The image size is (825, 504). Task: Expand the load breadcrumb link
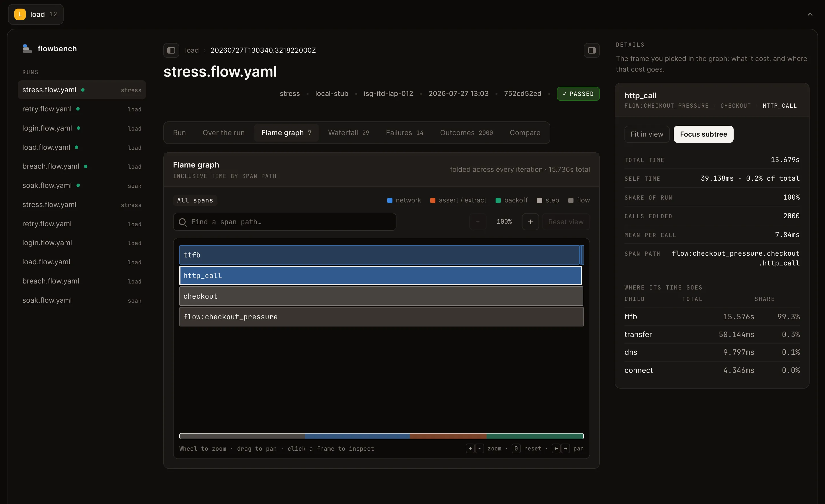click(x=192, y=50)
